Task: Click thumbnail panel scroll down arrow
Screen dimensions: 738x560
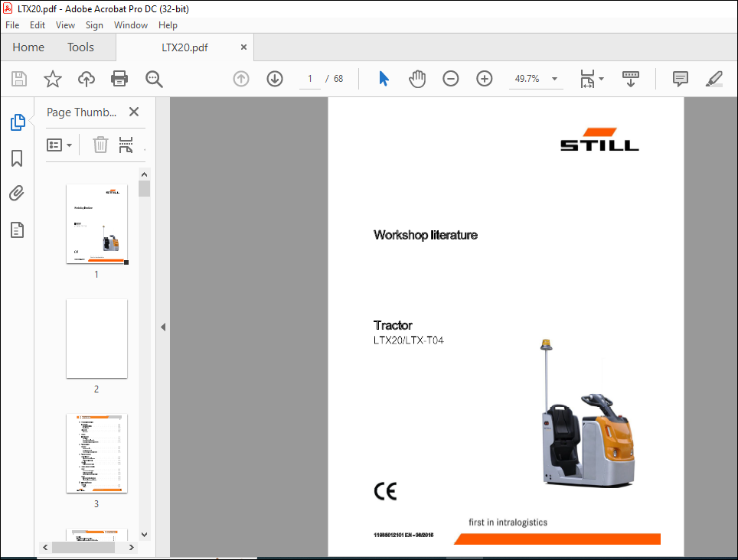Action: [145, 535]
